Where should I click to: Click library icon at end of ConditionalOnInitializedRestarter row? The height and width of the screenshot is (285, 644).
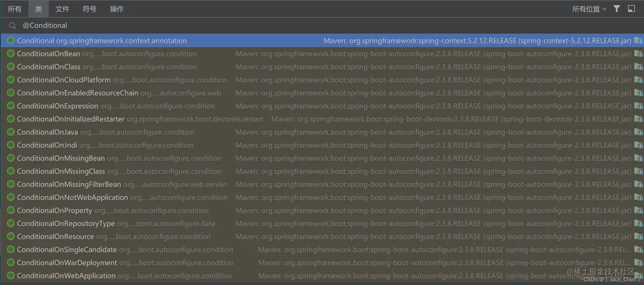tap(638, 119)
